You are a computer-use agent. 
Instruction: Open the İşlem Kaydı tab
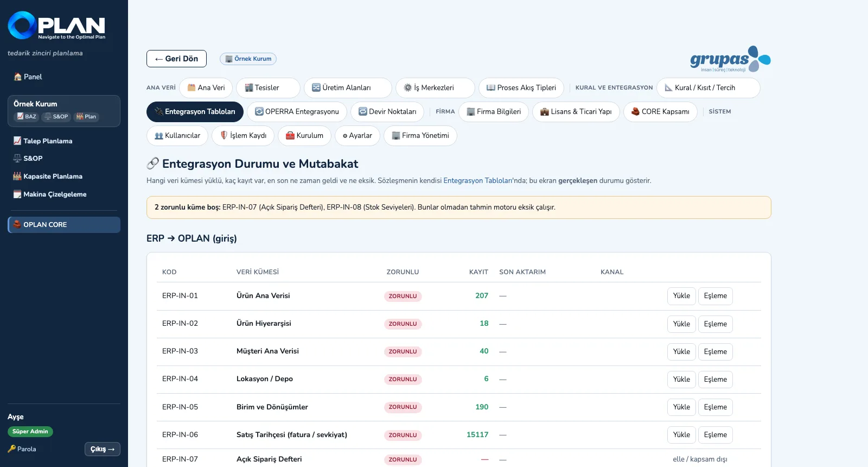243,135
